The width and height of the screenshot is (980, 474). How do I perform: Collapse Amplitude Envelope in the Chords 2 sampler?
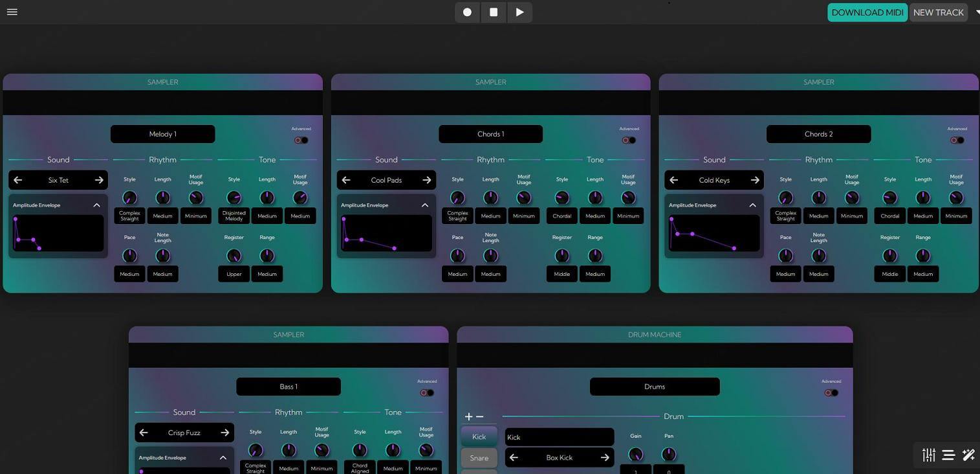coord(752,205)
